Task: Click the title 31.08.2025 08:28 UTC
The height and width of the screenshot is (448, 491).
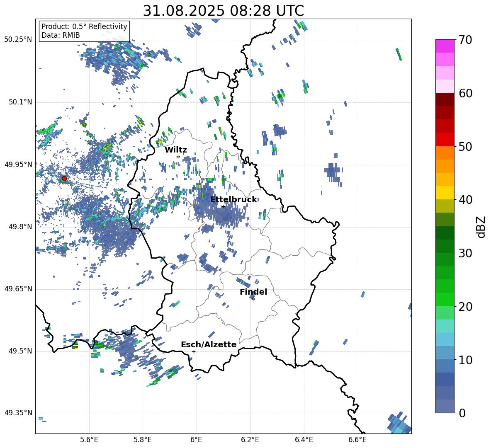Action: coord(223,11)
